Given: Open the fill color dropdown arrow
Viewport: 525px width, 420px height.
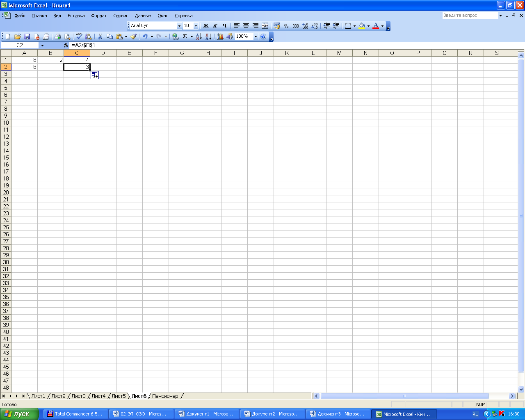Looking at the screenshot, I should point(368,26).
